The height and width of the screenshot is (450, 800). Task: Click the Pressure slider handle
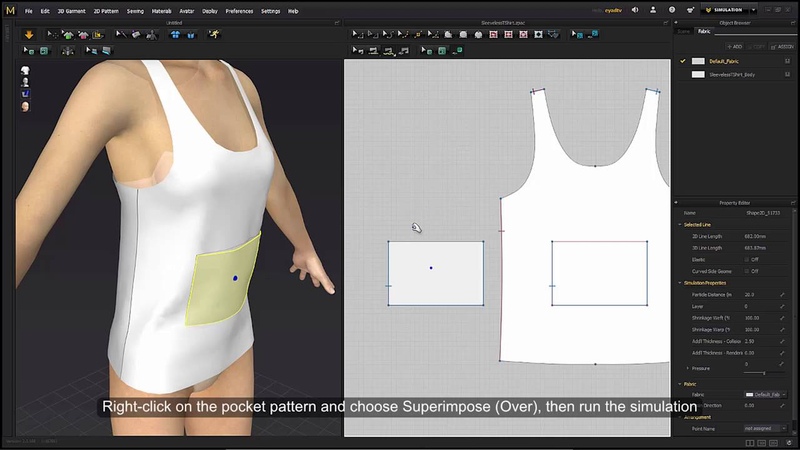coord(764,373)
